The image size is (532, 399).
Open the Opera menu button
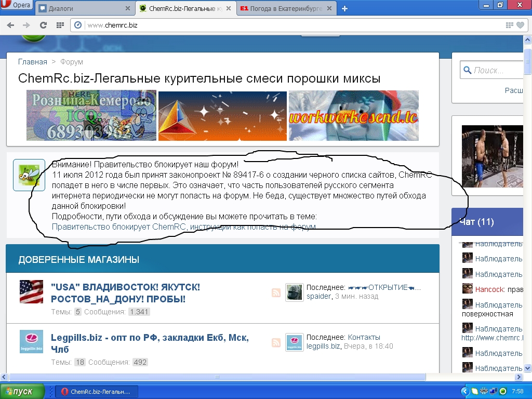pos(17,5)
